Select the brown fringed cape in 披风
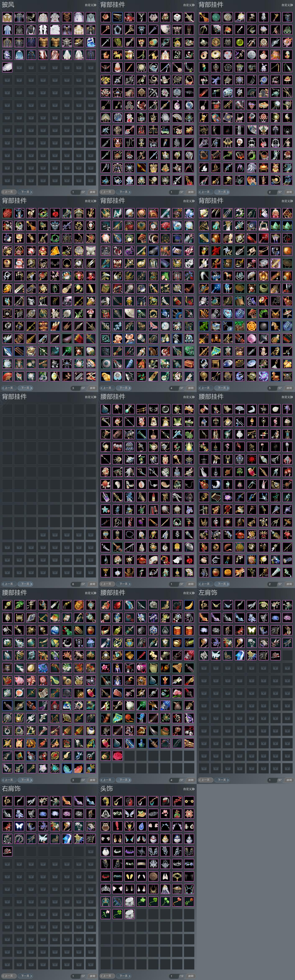 tap(67, 17)
